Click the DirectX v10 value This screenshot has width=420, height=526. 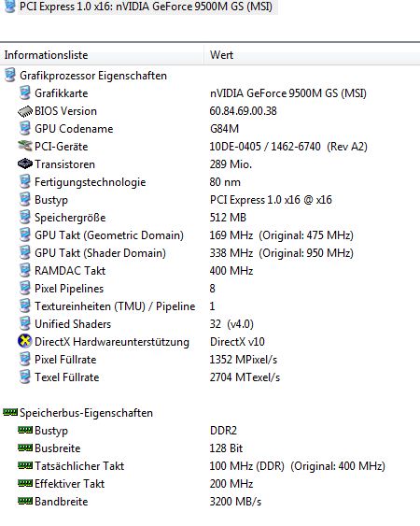pos(237,342)
